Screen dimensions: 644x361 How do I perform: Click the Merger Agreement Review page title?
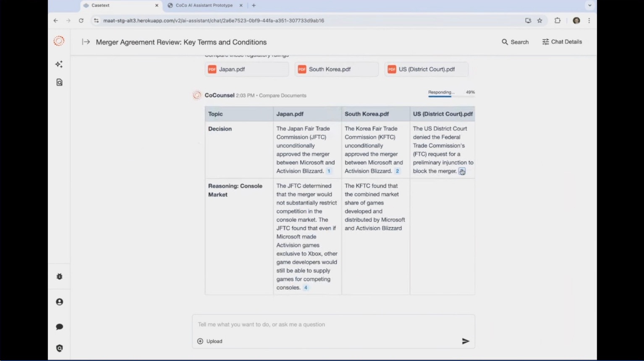click(x=181, y=42)
